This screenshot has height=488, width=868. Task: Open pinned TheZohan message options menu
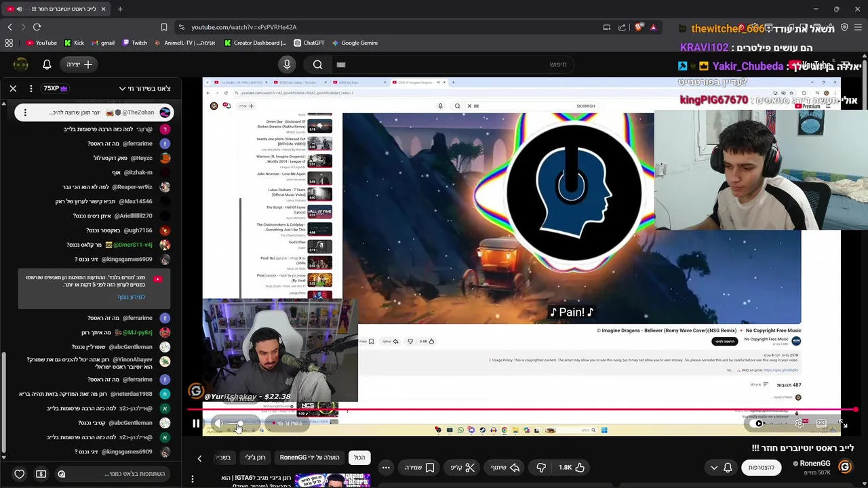[25, 113]
